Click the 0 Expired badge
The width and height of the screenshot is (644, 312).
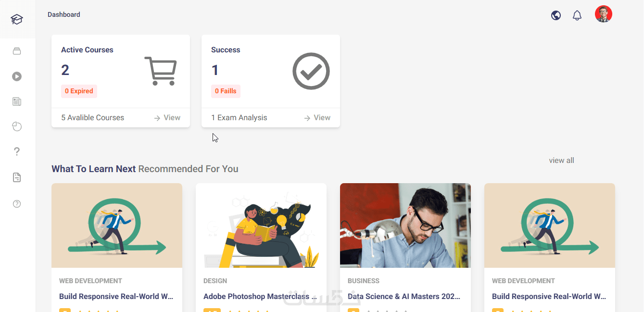pyautogui.click(x=79, y=91)
